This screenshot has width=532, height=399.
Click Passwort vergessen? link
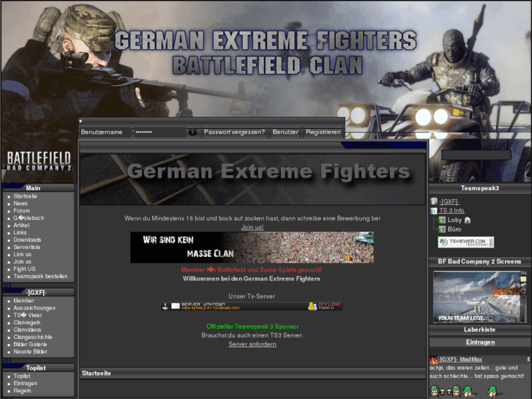(234, 132)
